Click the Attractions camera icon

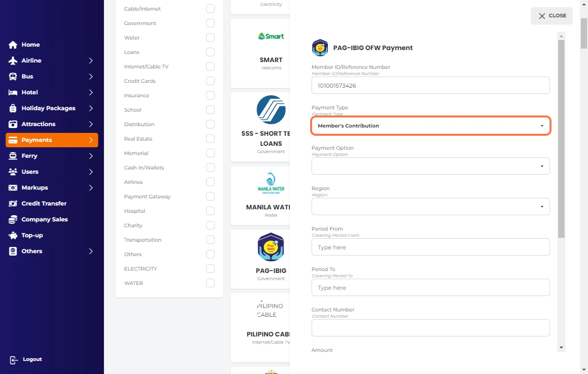tap(13, 124)
